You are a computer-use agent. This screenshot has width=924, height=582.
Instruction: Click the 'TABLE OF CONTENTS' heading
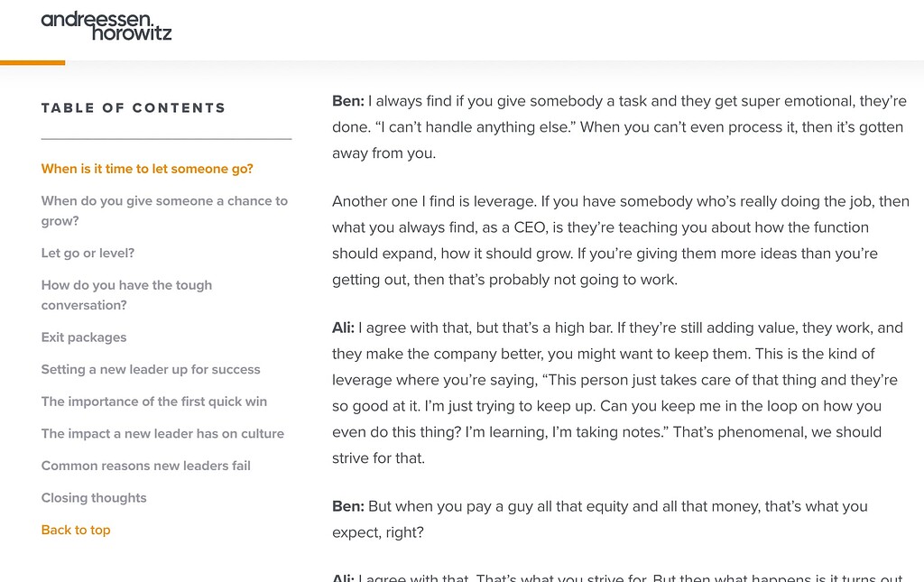[x=133, y=107]
